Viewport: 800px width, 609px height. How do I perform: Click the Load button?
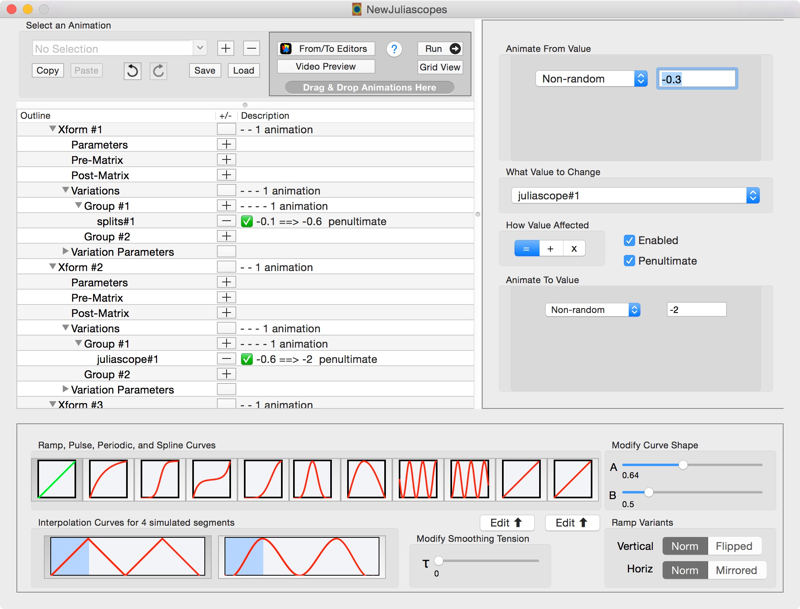[x=243, y=70]
